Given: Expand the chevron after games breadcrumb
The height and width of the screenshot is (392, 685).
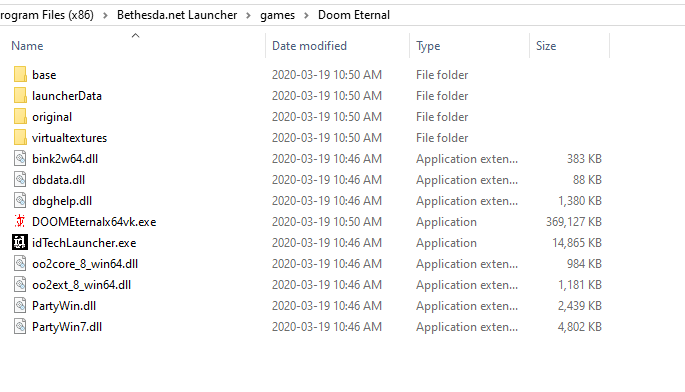Looking at the screenshot, I should pos(306,15).
